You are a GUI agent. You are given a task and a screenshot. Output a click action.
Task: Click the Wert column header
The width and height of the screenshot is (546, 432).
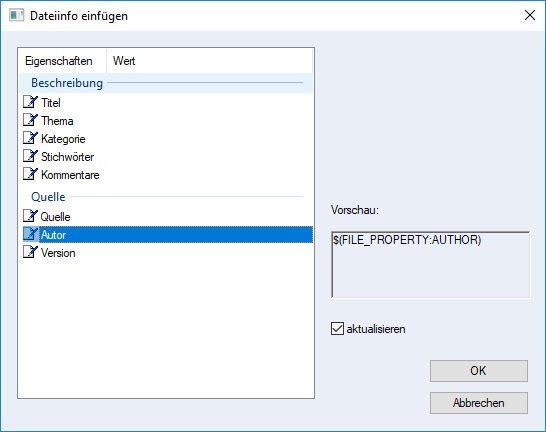(209, 61)
